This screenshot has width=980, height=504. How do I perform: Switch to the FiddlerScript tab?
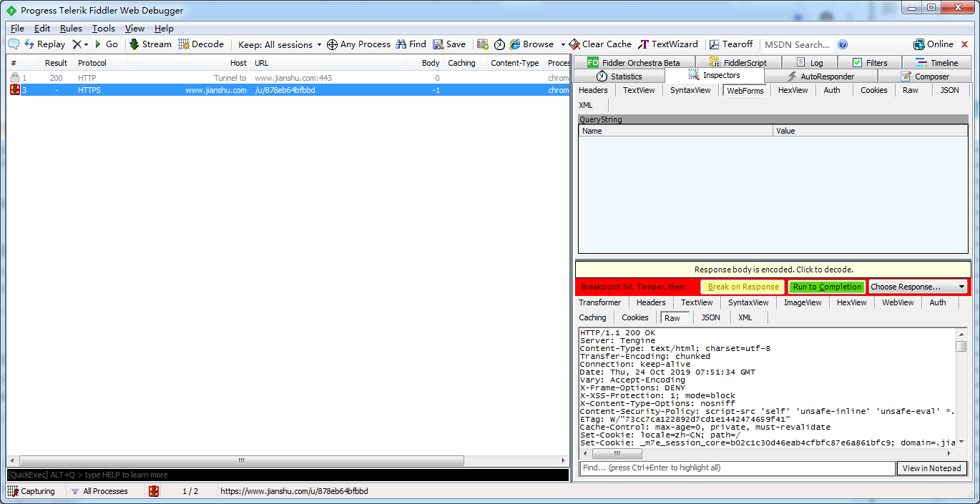coord(738,62)
